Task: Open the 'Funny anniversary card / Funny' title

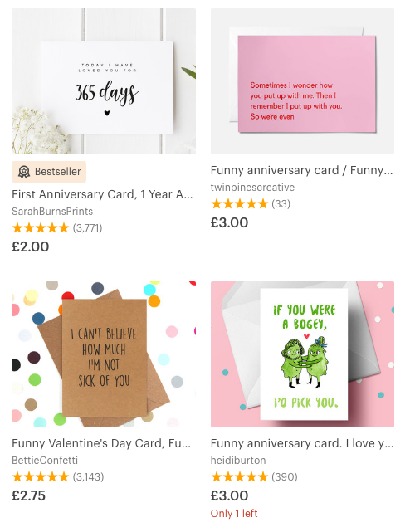Action: [301, 170]
